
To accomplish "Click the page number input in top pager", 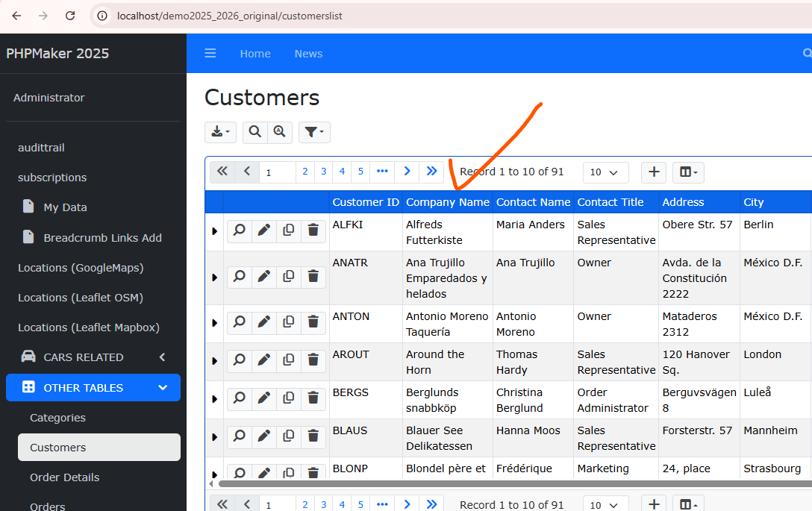I will [x=277, y=172].
